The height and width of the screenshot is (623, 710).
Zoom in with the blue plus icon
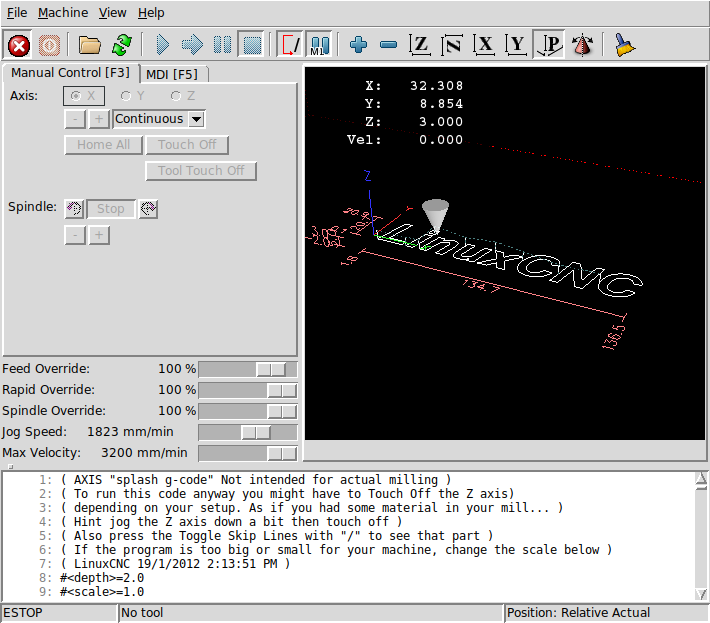click(x=358, y=45)
